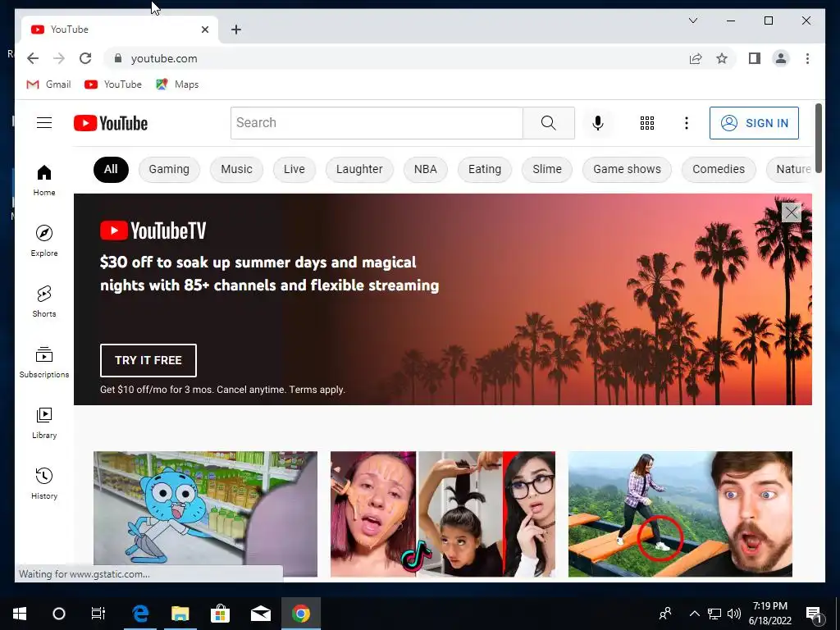Click TRY IT FREE button
Screen dimensions: 840x630
(x=148, y=361)
